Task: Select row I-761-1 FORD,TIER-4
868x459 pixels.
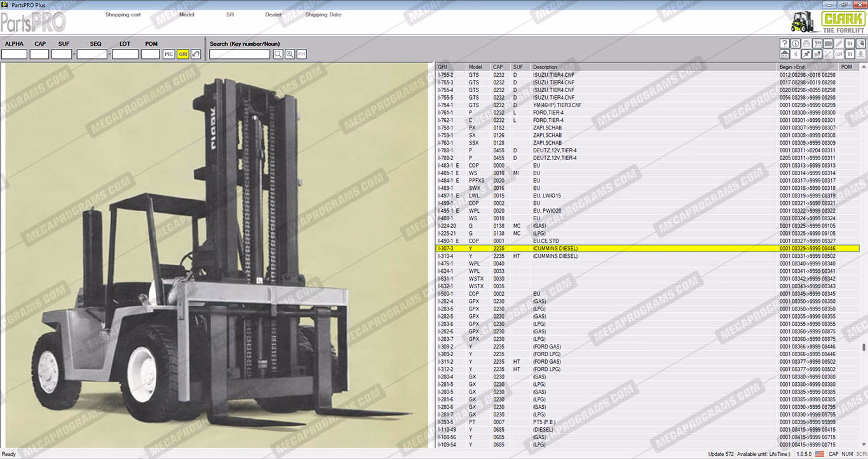Action: click(x=648, y=112)
